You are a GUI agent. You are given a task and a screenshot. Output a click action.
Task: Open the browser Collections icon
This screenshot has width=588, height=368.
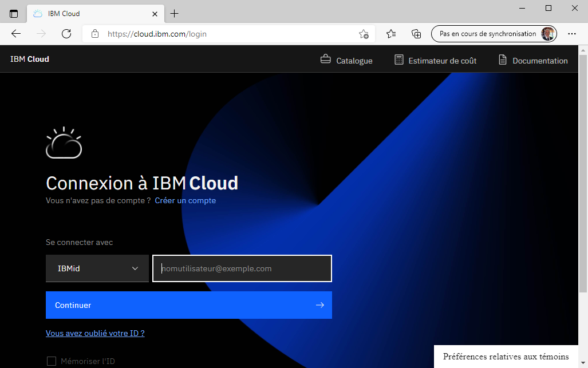(x=417, y=34)
